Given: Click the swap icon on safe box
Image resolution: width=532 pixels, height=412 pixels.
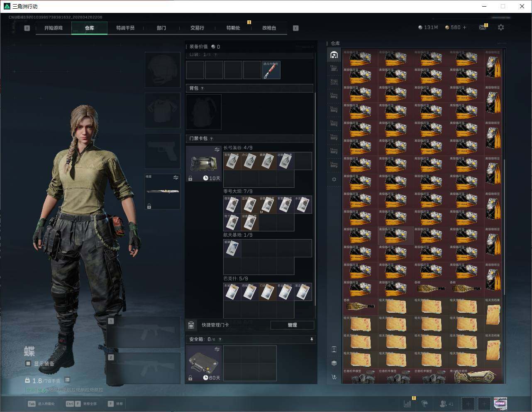Looking at the screenshot, I should [x=217, y=349].
